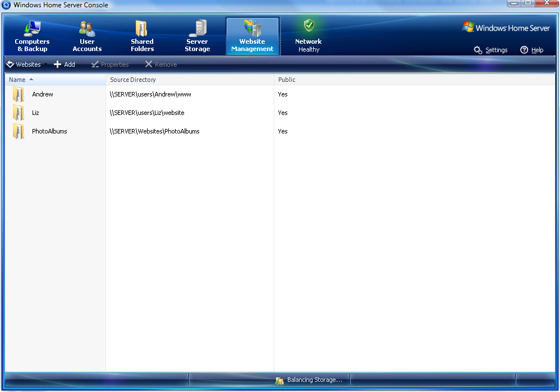The height and width of the screenshot is (392, 560).
Task: Select the Website Management tab
Action: (252, 36)
